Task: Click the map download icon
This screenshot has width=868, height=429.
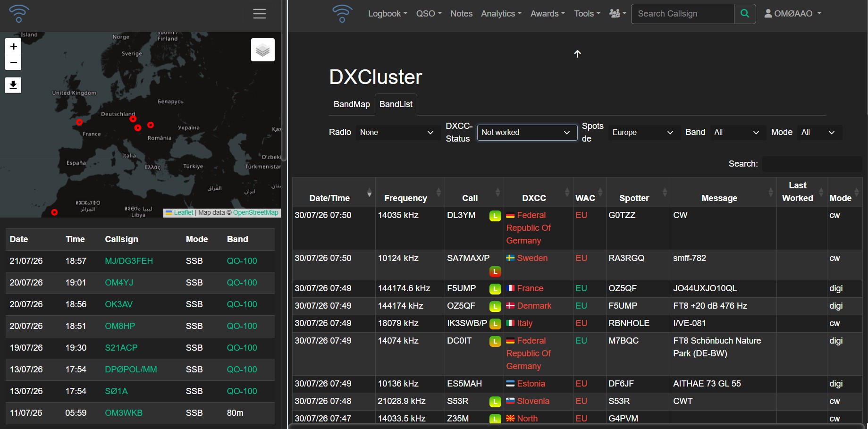Action: [x=13, y=85]
